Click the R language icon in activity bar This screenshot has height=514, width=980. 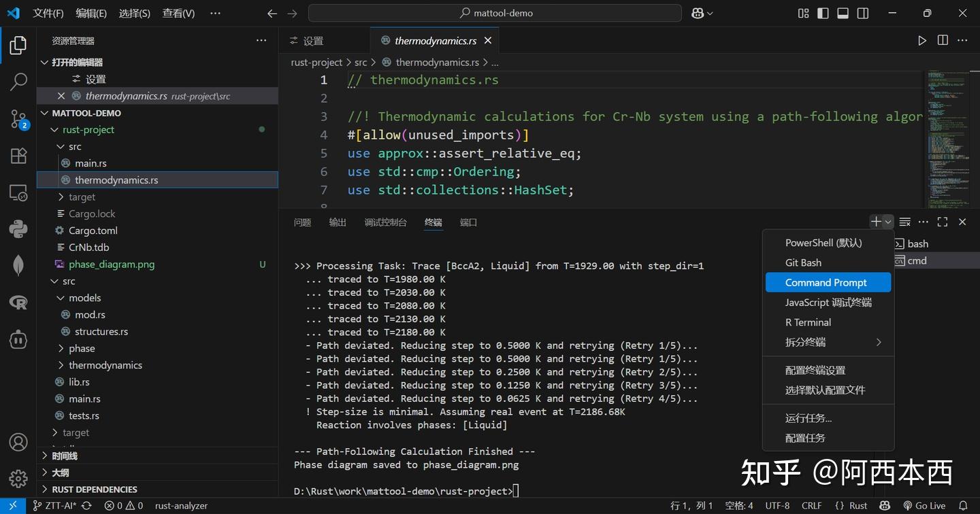[x=18, y=303]
